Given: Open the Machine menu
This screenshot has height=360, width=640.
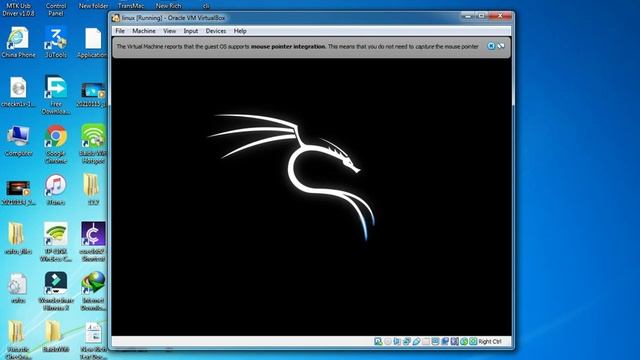Looking at the screenshot, I should click(x=144, y=31).
